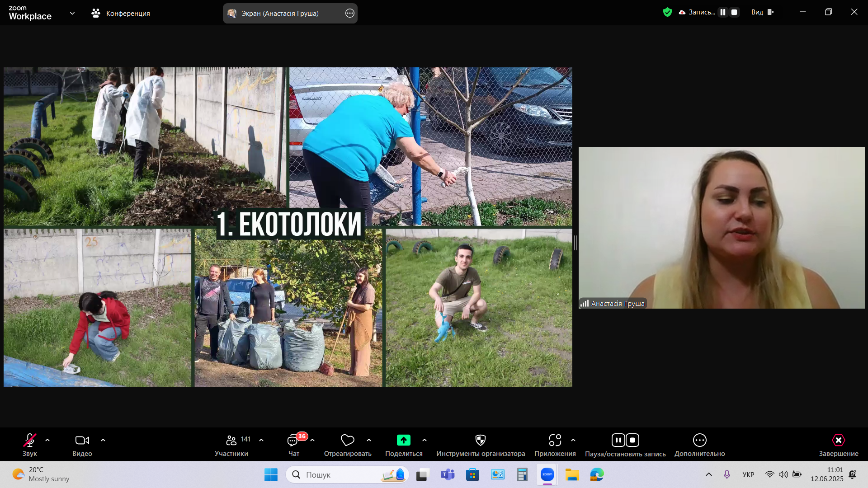Pause recording in the top bar
868x488 pixels.
point(723,12)
